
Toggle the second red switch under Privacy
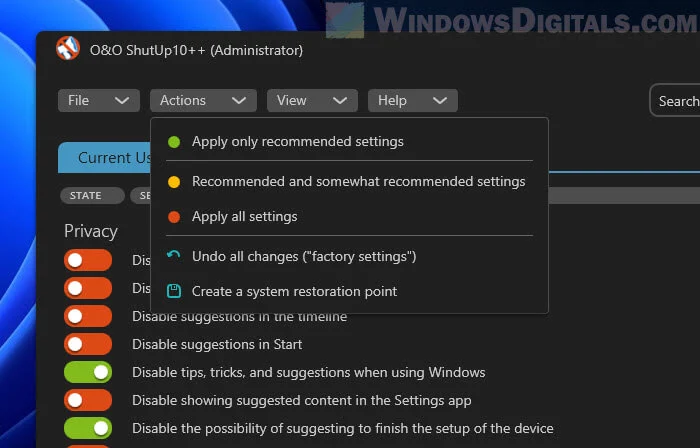(88, 288)
